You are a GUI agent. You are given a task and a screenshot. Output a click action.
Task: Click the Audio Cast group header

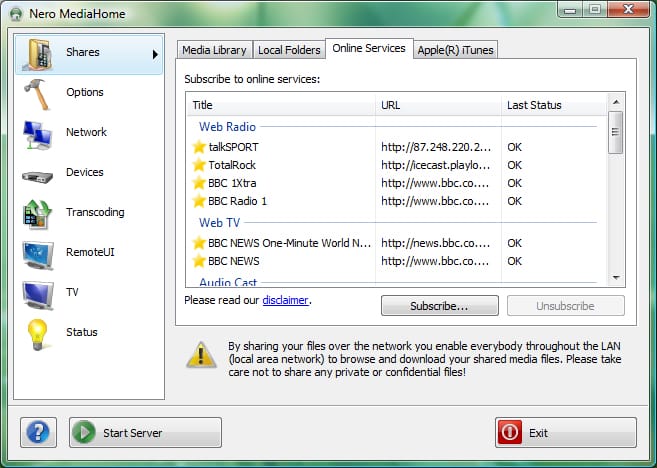coord(228,282)
